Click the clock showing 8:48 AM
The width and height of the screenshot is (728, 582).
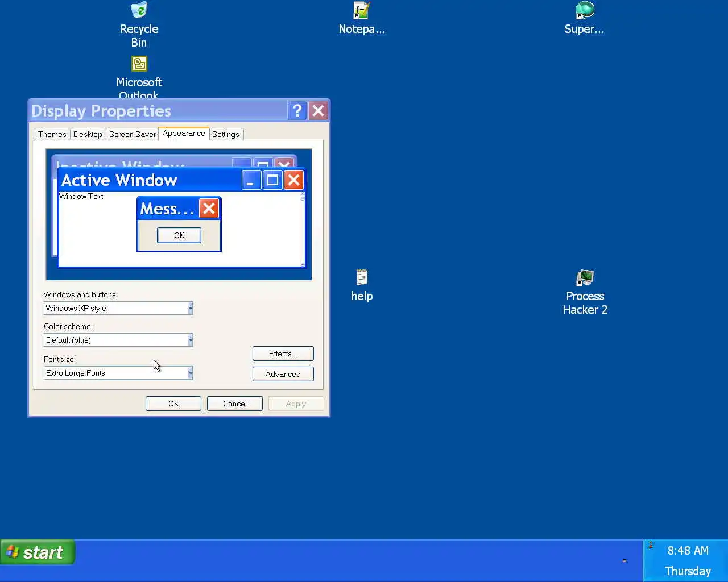click(x=688, y=550)
